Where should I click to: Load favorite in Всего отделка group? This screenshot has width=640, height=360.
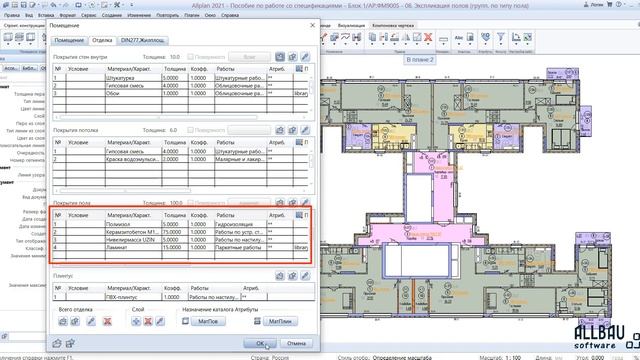[63, 322]
